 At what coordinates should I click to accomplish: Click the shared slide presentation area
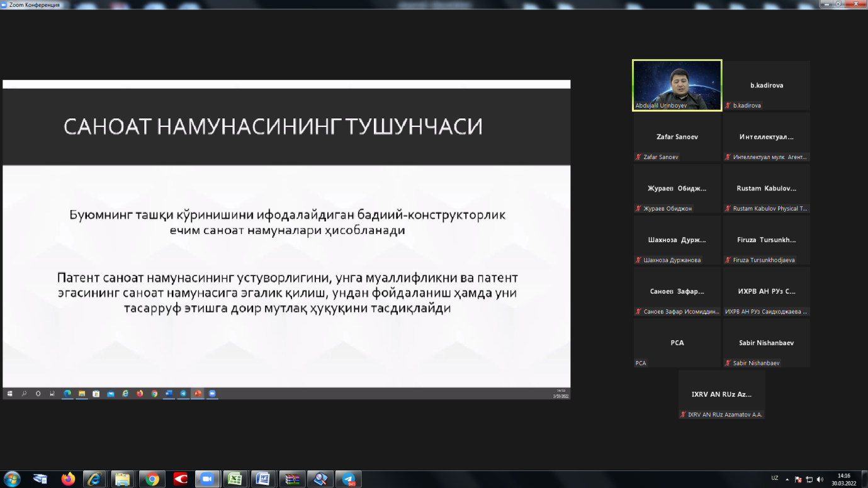point(286,239)
